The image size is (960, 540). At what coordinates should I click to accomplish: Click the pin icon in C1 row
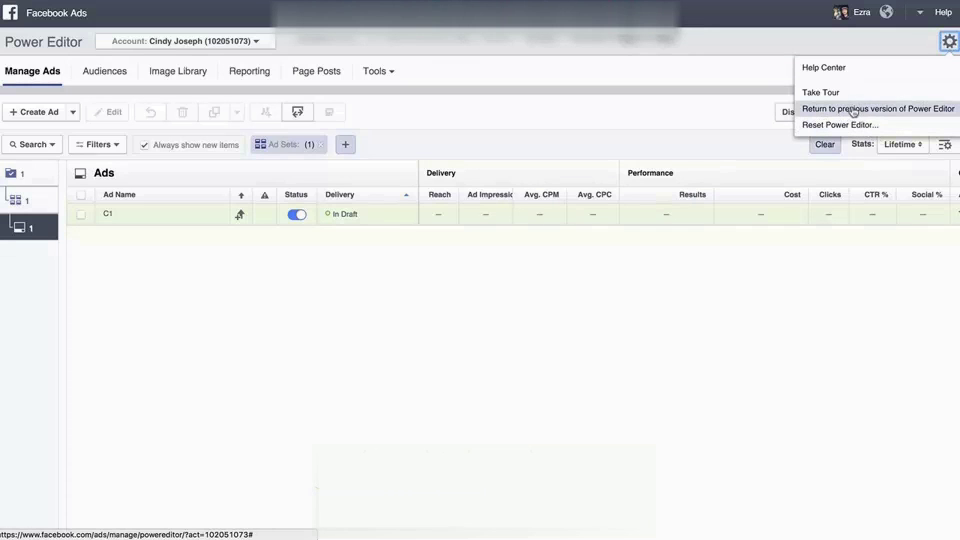(x=240, y=214)
